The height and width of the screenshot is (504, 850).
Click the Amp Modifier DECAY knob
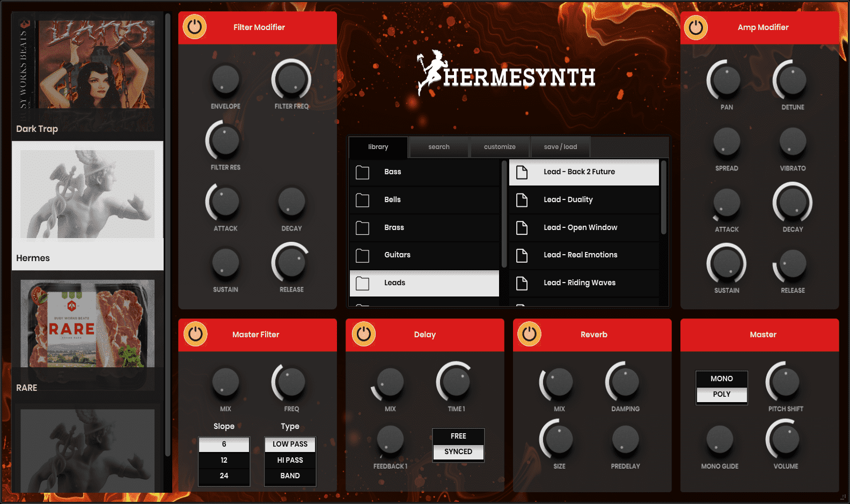793,203
